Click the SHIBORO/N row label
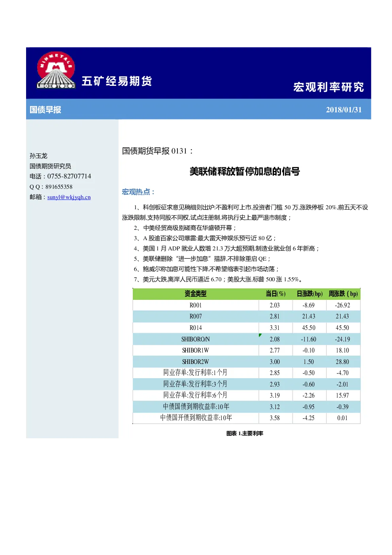This screenshot has height=555, width=392. pyautogui.click(x=196, y=339)
